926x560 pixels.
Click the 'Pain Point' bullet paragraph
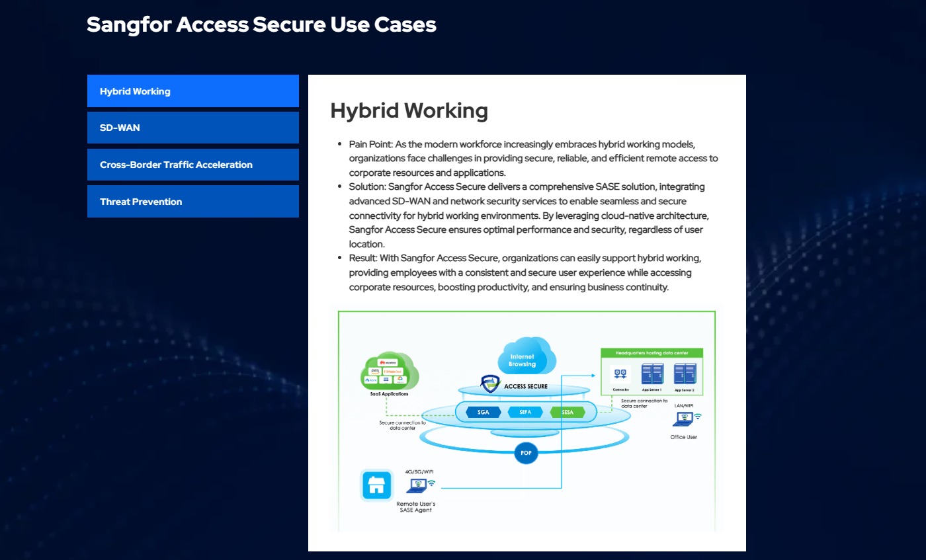533,158
